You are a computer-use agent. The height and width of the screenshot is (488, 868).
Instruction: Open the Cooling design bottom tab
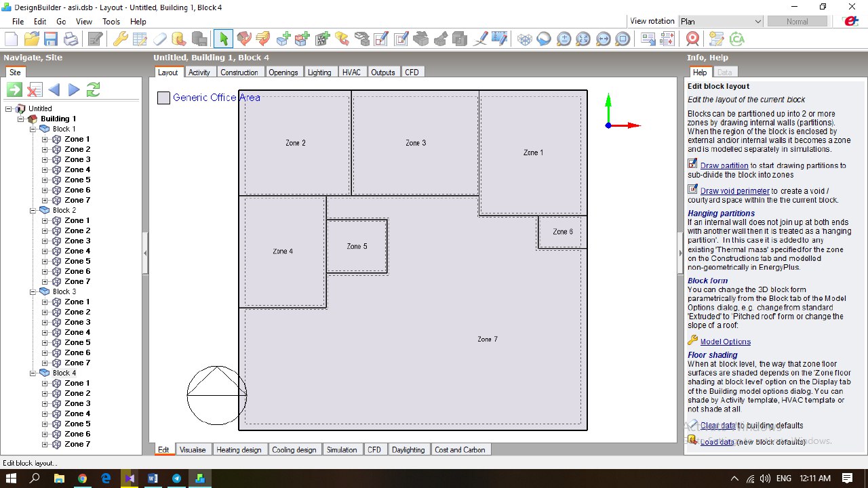click(294, 449)
